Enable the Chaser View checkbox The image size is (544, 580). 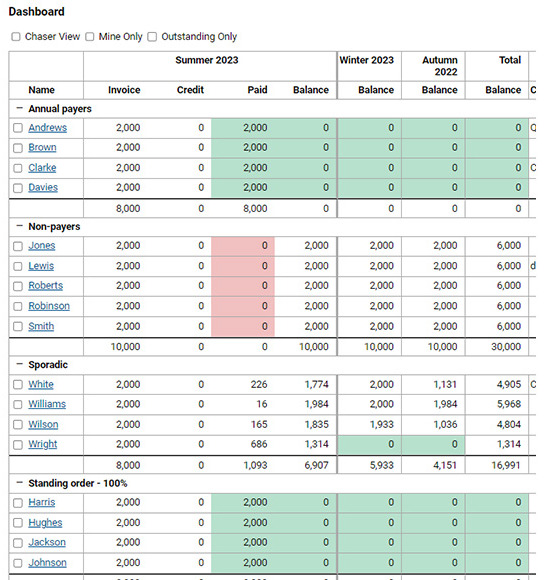(x=16, y=37)
